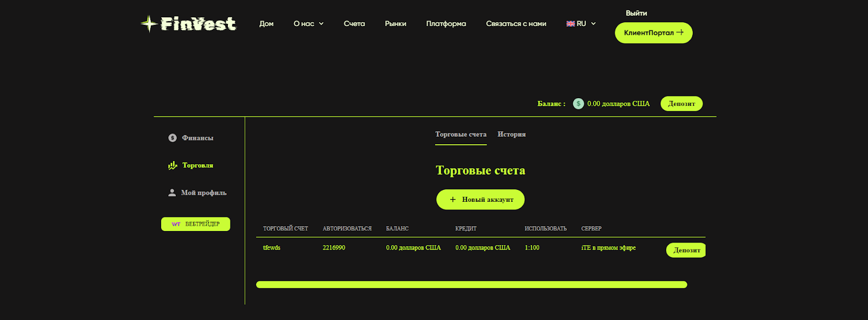The width and height of the screenshot is (868, 320).
Task: Open the Дом navigation link
Action: (x=266, y=24)
